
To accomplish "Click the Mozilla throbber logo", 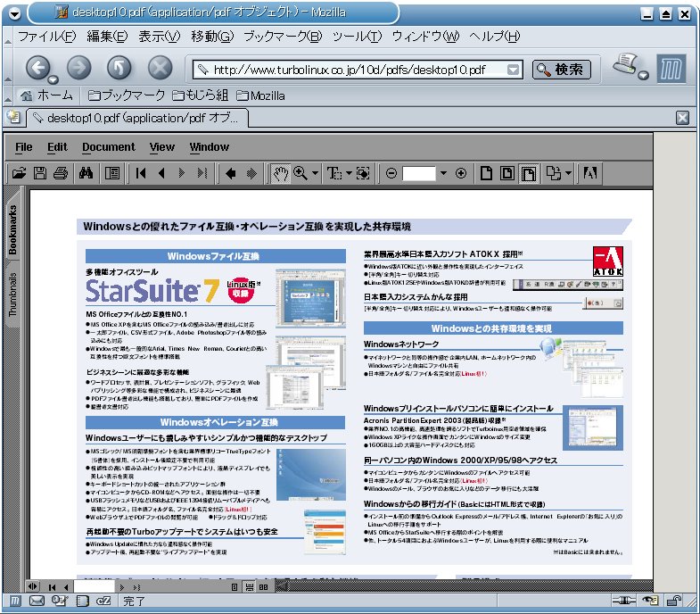I will (x=671, y=69).
